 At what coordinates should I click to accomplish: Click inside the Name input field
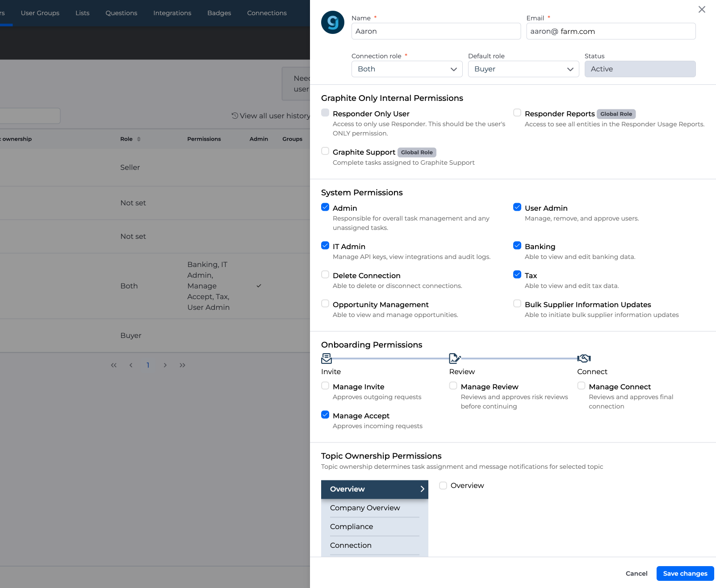435,31
